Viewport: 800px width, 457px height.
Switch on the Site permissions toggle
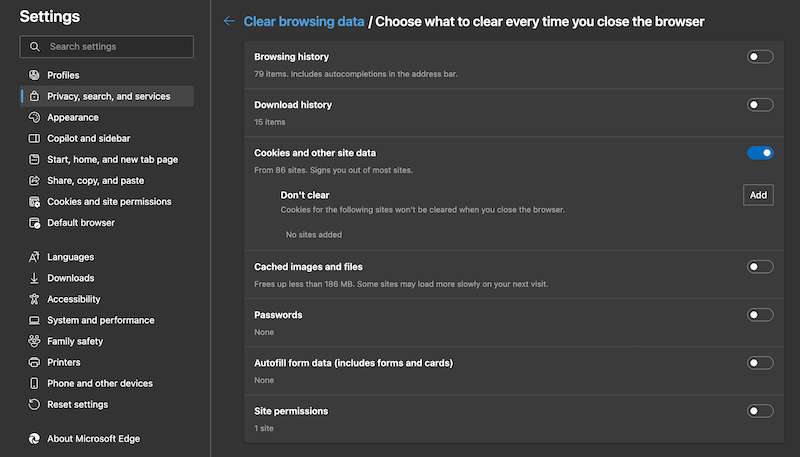(x=760, y=411)
